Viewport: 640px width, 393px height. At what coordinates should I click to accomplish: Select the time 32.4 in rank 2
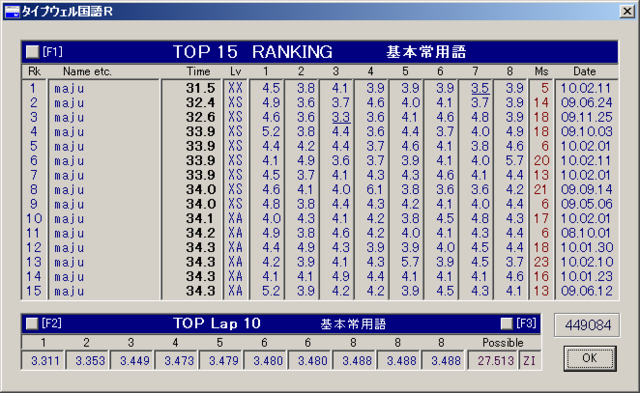(x=200, y=102)
